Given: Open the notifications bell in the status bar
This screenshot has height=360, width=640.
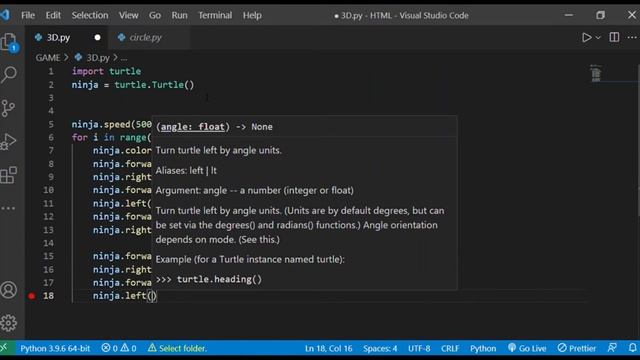Looking at the screenshot, I should pos(632,348).
